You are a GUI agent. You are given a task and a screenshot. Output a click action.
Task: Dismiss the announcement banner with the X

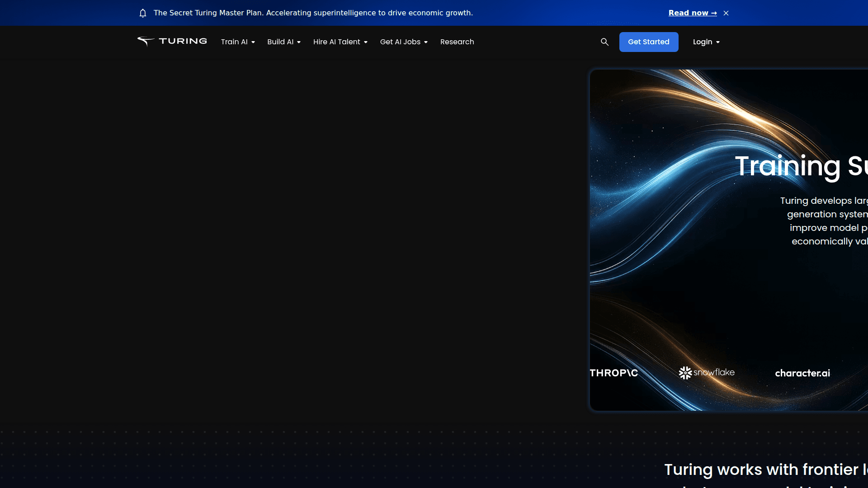pyautogui.click(x=726, y=13)
